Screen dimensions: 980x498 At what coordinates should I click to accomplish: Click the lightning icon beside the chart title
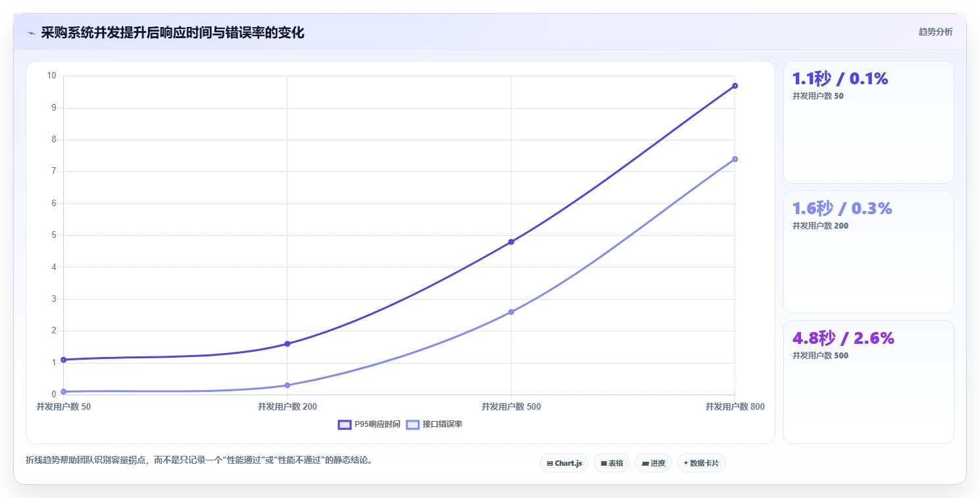coord(31,33)
